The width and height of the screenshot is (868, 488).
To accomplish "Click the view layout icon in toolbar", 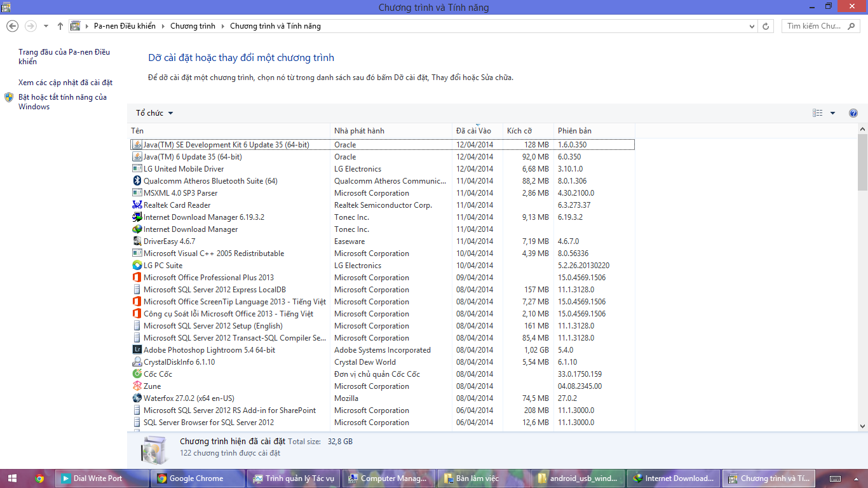I will coord(818,113).
